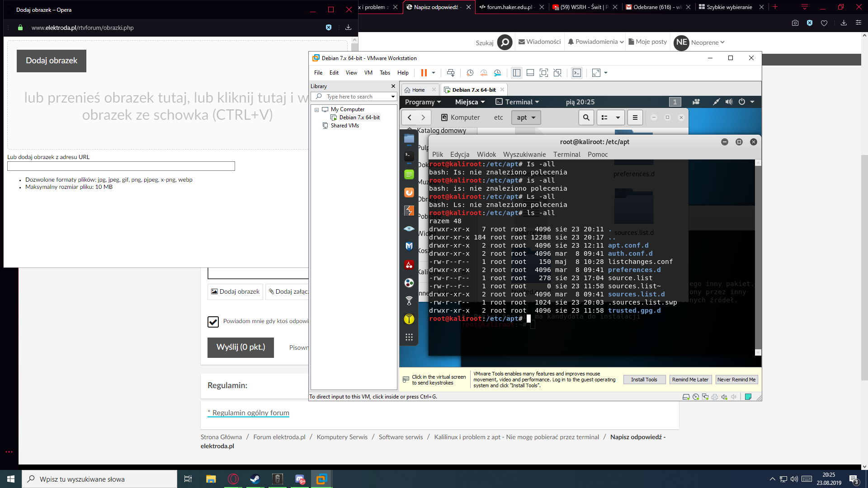Viewport: 868px width, 488px height.
Task: Click Install Tools in VMware notification bar
Action: click(x=644, y=380)
